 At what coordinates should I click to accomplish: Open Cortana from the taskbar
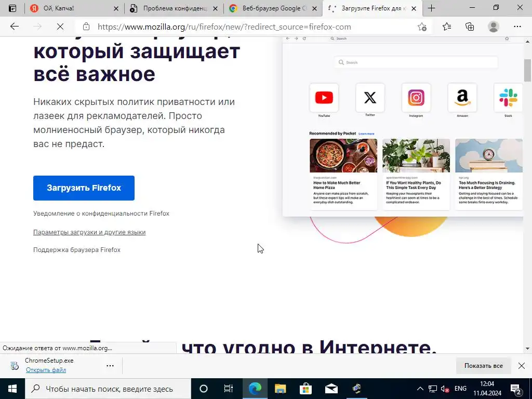point(204,389)
